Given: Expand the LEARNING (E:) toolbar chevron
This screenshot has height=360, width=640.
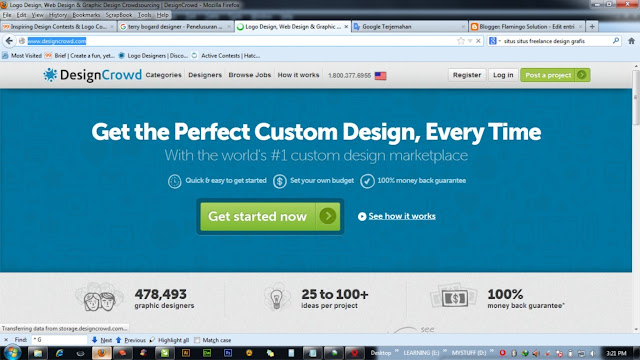Looking at the screenshot, I should point(445,351).
